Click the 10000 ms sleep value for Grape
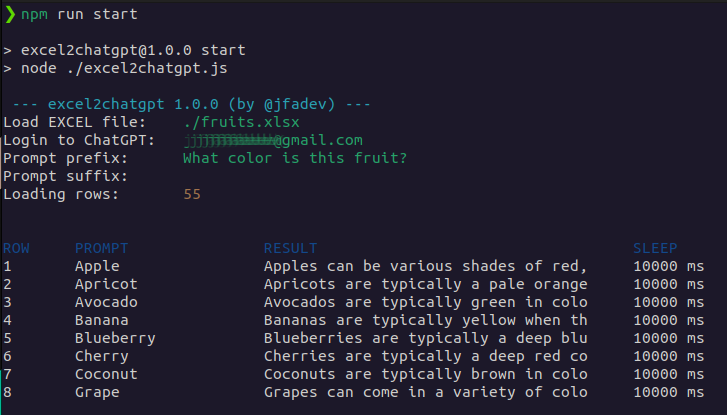727x415 pixels. click(669, 392)
